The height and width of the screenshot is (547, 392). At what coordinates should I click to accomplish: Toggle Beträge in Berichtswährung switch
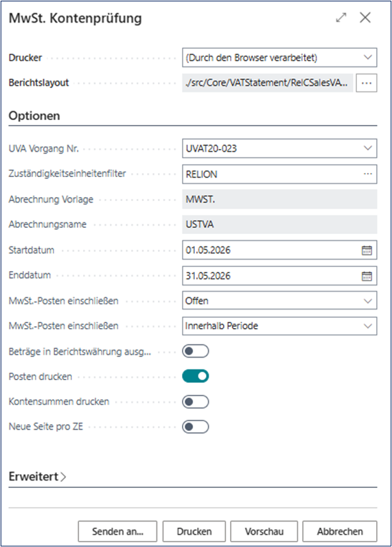coord(196,351)
